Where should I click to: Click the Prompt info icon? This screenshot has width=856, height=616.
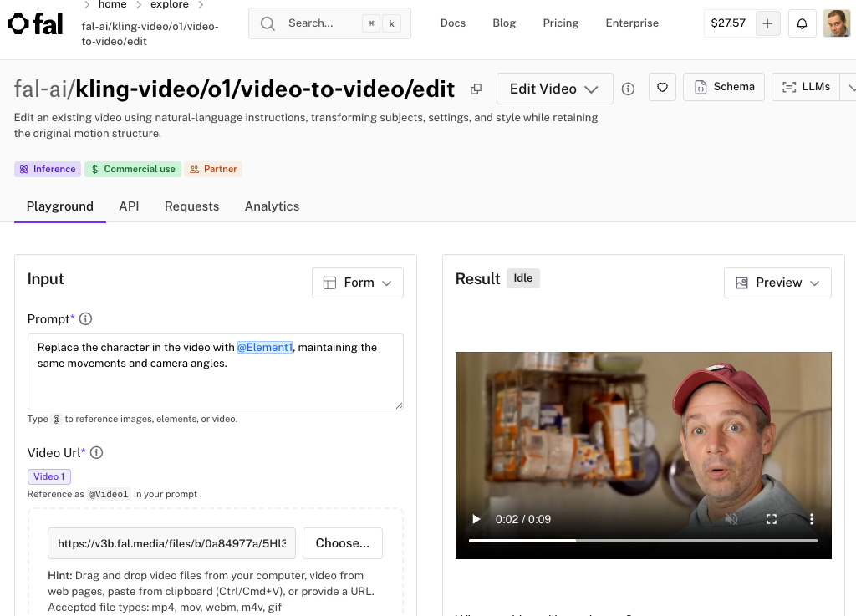click(85, 319)
